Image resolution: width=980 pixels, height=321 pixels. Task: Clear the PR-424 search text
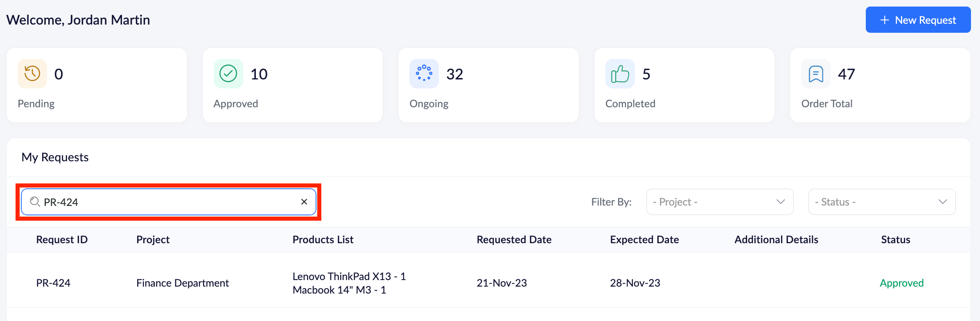pyautogui.click(x=304, y=202)
